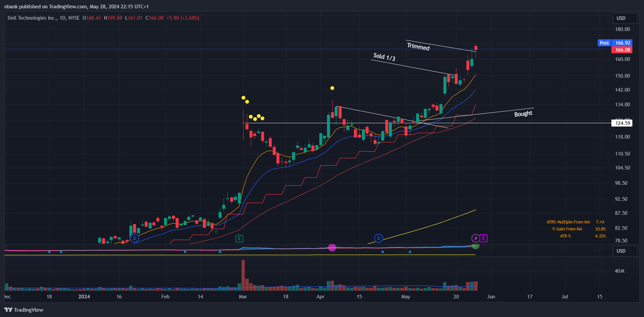
Task: Select the 'Sold 1/3' annotation text
Action: 384,57
